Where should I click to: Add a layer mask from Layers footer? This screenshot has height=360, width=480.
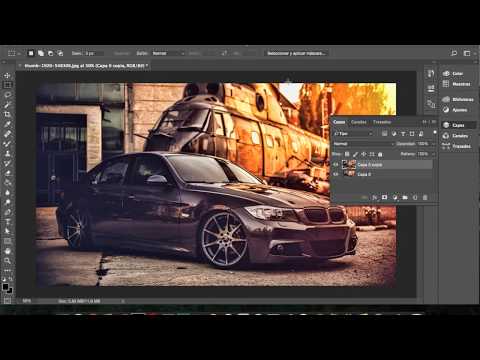(x=384, y=198)
